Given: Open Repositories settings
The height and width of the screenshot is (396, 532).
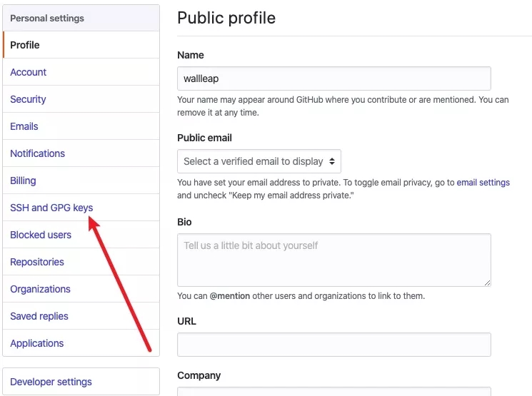Looking at the screenshot, I should pos(37,262).
